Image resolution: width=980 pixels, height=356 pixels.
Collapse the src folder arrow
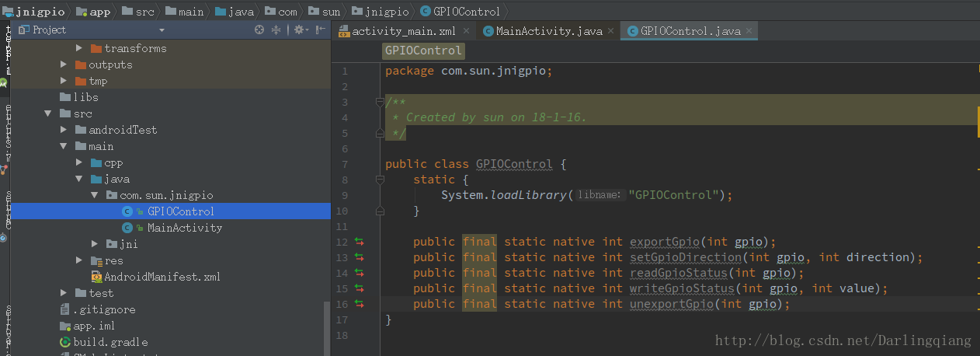click(48, 113)
